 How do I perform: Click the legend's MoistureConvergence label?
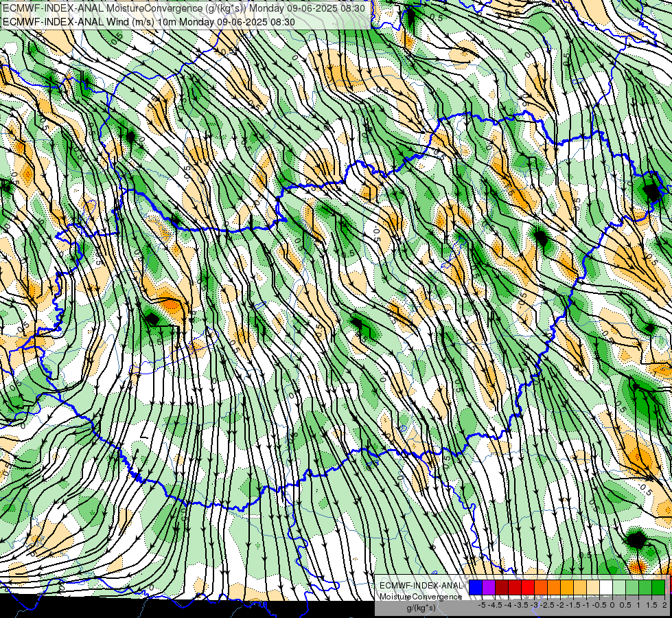(421, 597)
